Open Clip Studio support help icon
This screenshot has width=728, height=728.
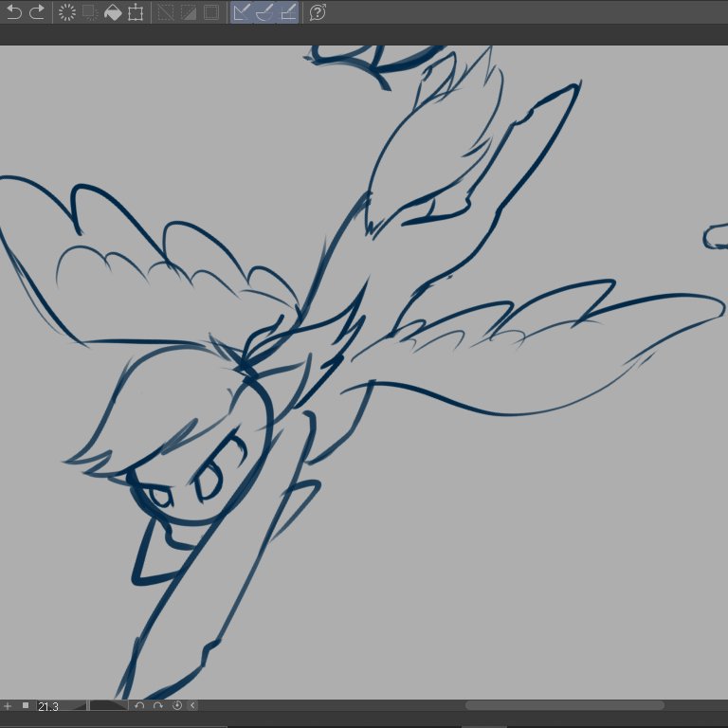[318, 12]
